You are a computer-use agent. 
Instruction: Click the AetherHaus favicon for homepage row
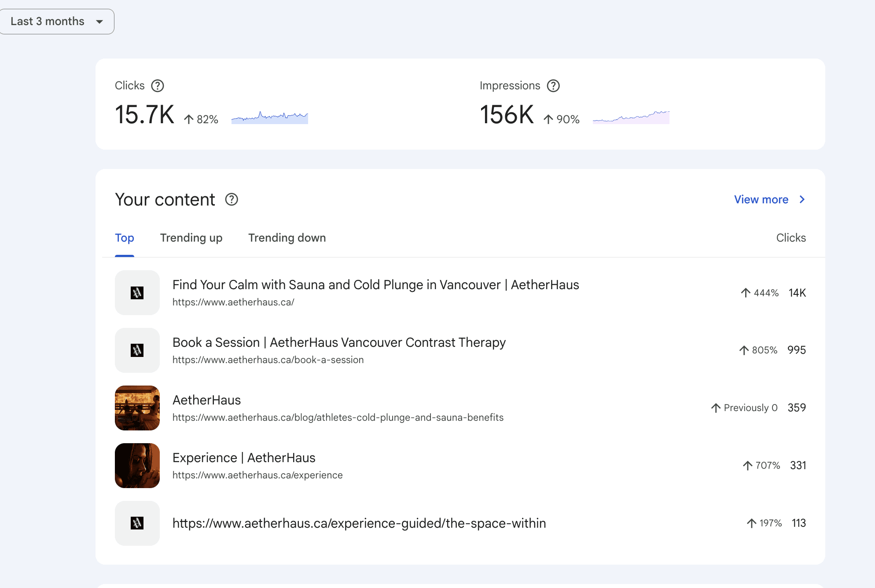coord(137,293)
